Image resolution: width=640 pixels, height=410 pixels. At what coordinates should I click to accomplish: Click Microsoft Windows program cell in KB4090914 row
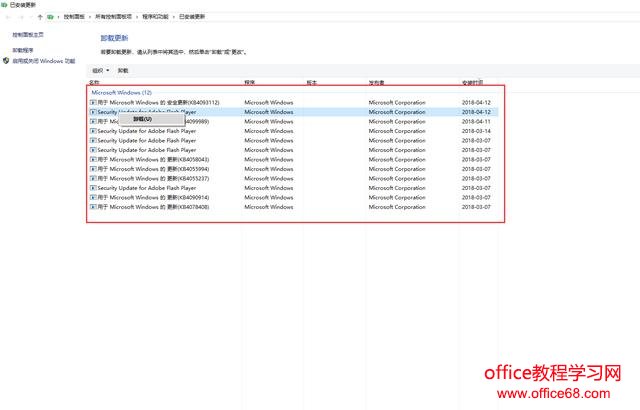(x=269, y=197)
